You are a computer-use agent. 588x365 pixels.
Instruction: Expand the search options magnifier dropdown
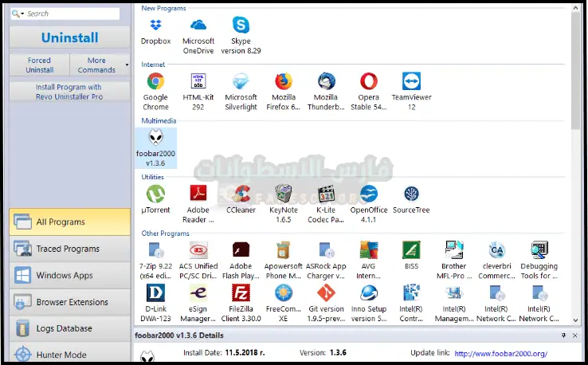[x=19, y=14]
